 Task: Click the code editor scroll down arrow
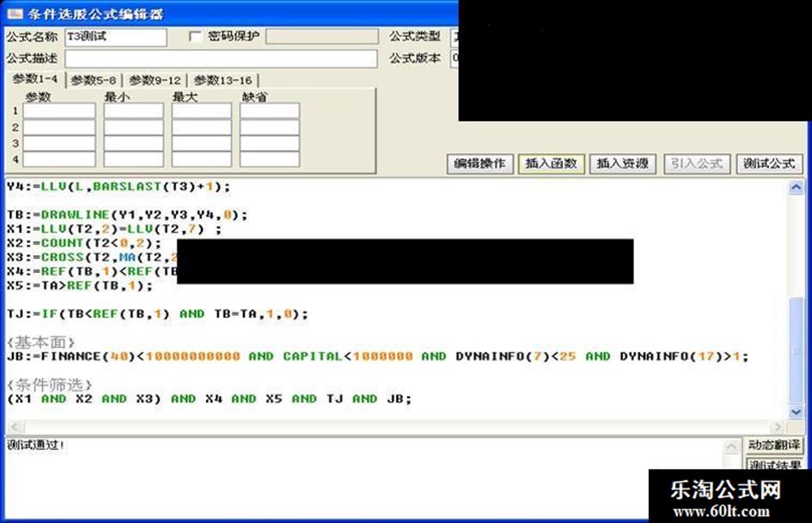797,412
